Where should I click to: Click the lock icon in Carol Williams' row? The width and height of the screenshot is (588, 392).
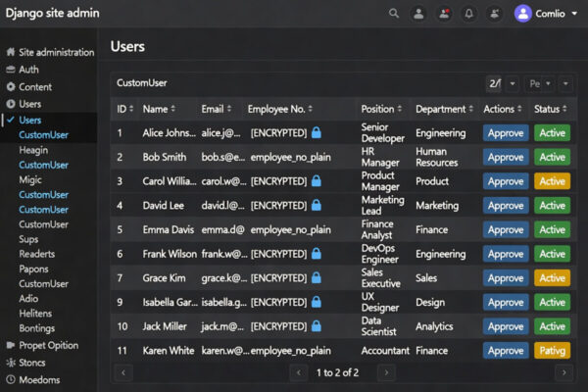coord(317,180)
